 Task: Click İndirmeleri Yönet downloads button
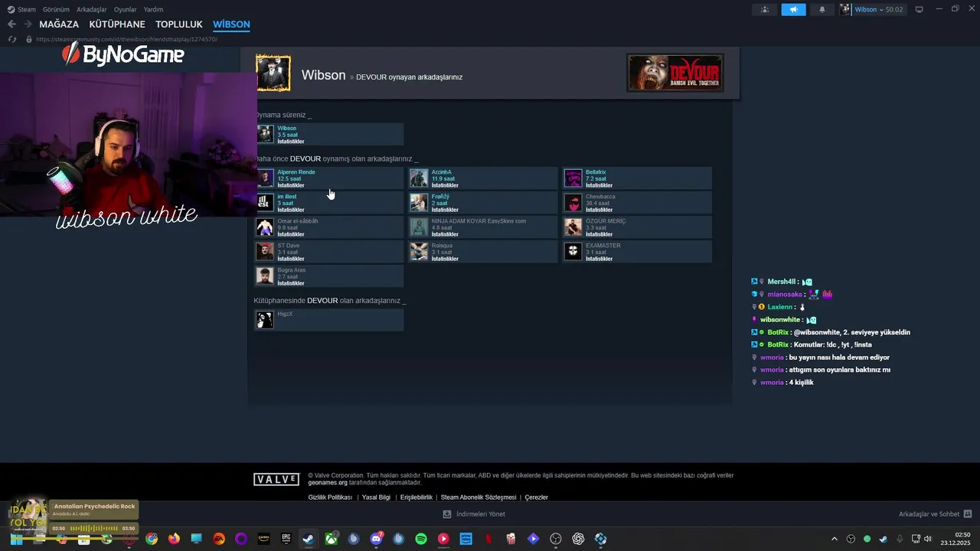coord(474,514)
